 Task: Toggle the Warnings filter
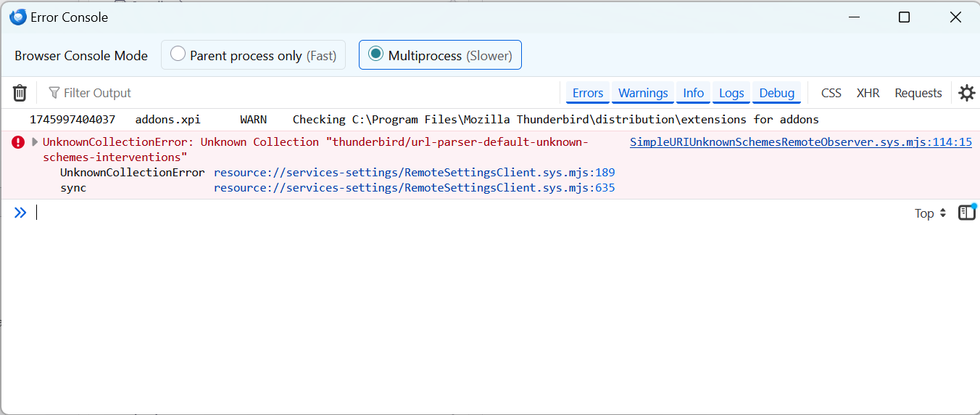(x=643, y=93)
